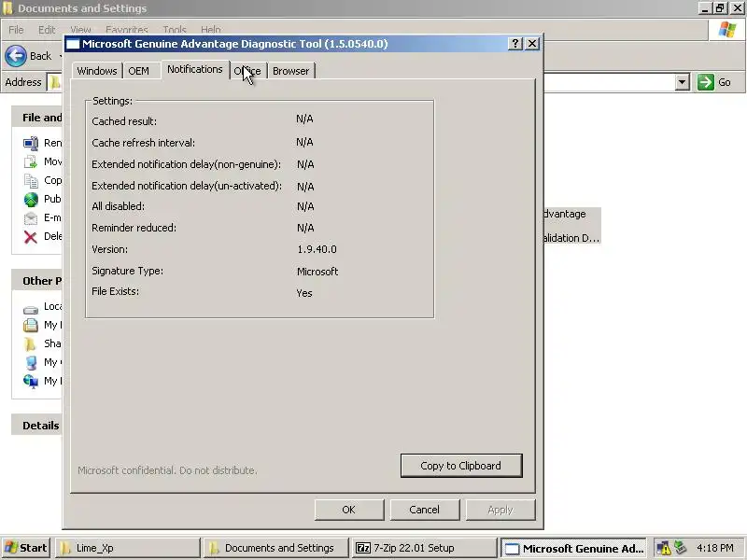Click the Copy to Clipboard button
Viewport: 747px width, 560px height.
click(x=461, y=466)
